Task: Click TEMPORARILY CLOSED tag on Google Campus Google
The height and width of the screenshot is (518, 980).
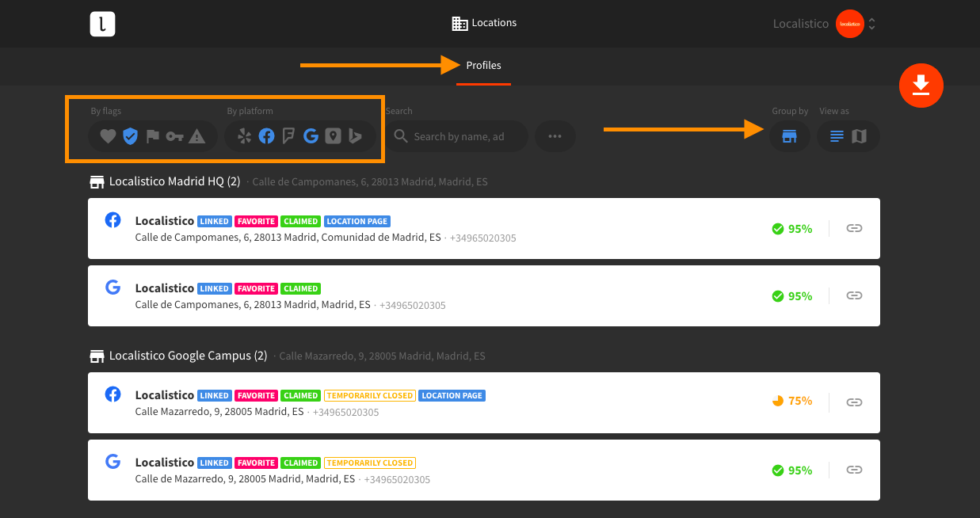Action: click(369, 463)
